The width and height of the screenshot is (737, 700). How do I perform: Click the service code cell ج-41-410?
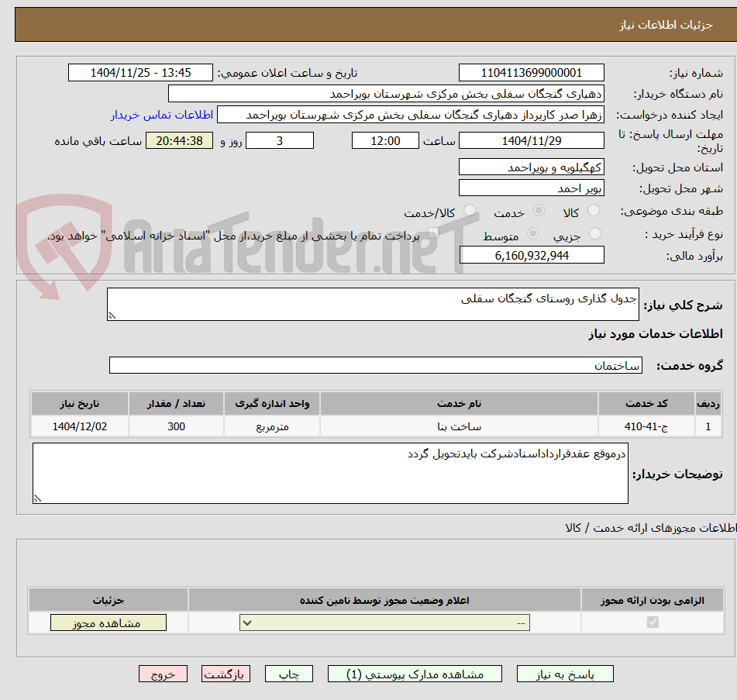pos(646,426)
